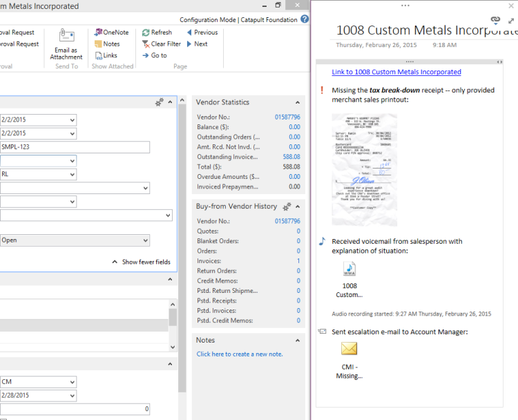Click the linked notes chain icon in OneNote

coord(495,20)
